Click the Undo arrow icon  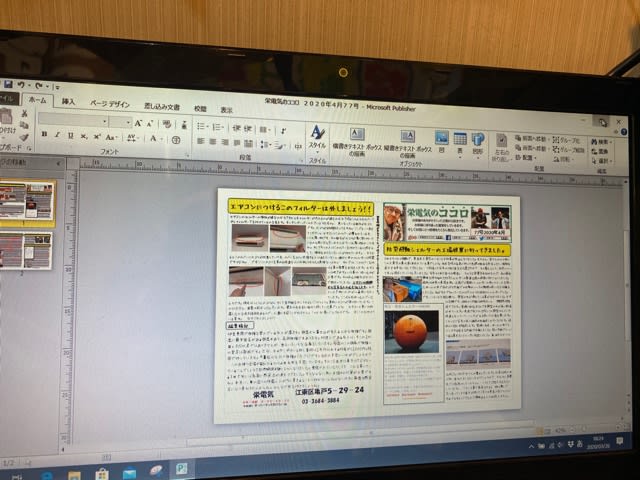coord(22,85)
